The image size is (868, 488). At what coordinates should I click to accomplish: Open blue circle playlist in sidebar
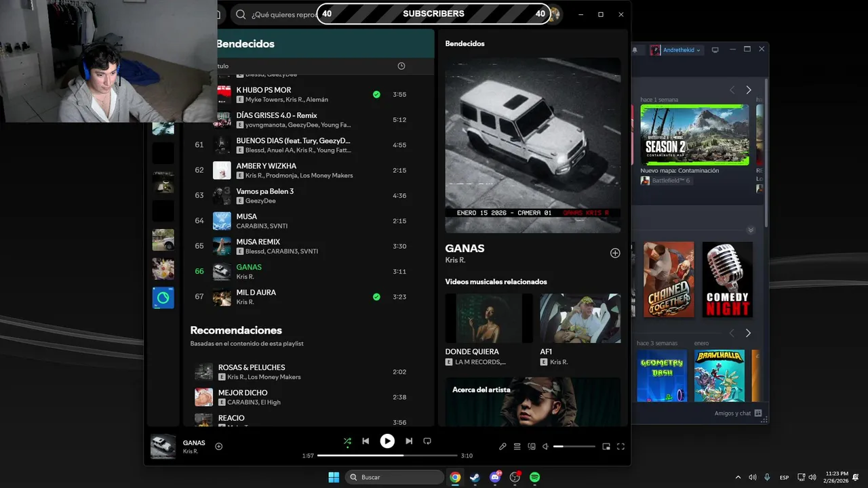click(163, 298)
